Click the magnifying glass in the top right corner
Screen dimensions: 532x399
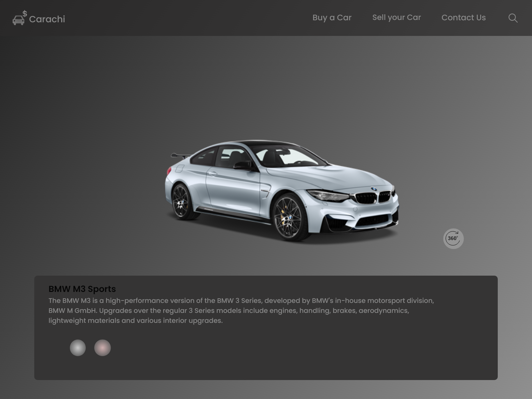pyautogui.click(x=513, y=18)
